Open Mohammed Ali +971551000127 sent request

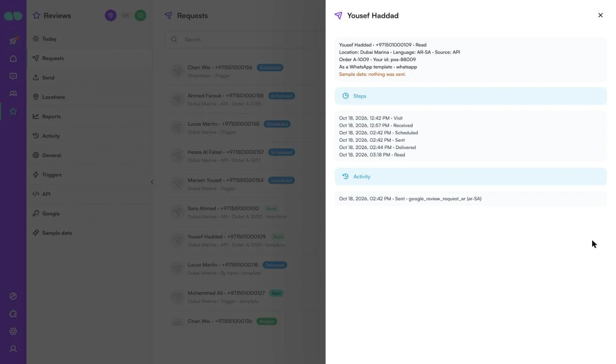(x=246, y=296)
